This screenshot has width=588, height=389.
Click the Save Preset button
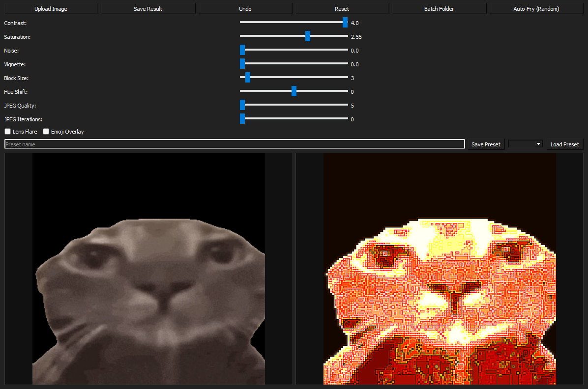click(x=486, y=144)
